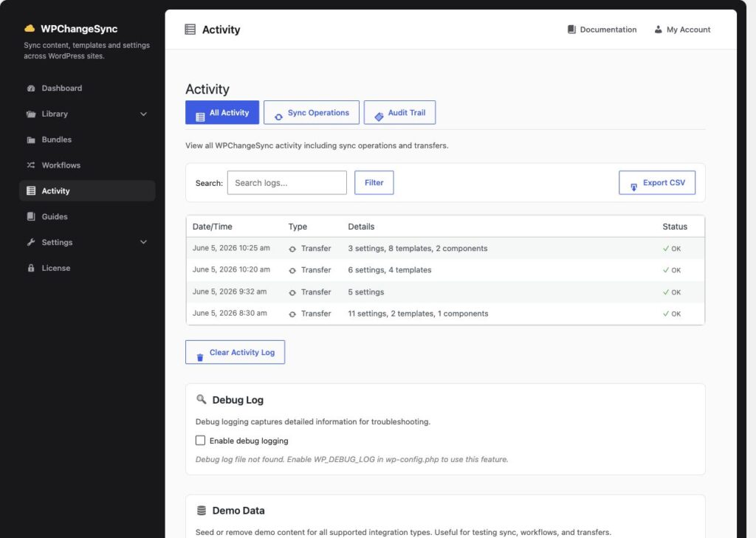Click the Date/Time column header
The image size is (756, 538).
(212, 227)
